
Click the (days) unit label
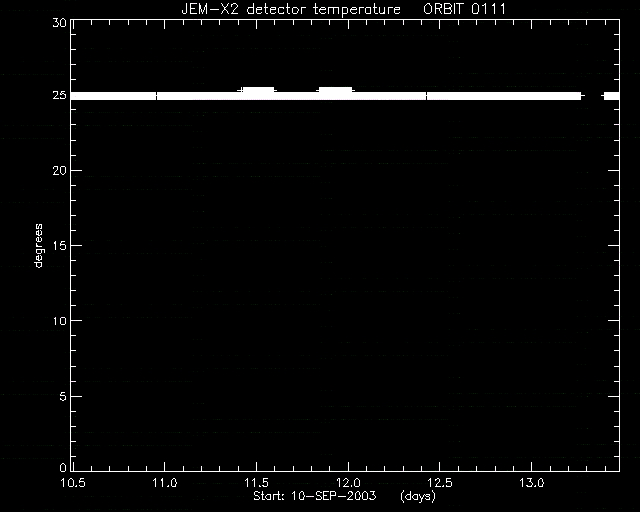pyautogui.click(x=418, y=496)
